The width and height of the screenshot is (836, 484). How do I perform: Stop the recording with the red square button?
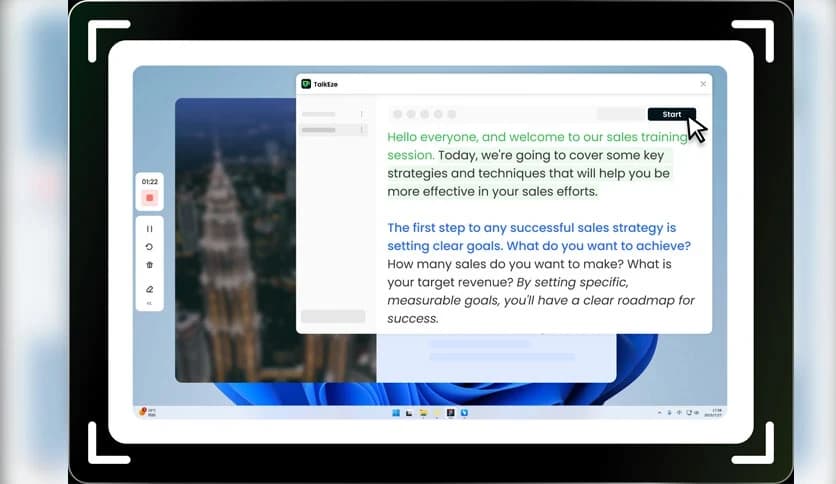[x=149, y=198]
